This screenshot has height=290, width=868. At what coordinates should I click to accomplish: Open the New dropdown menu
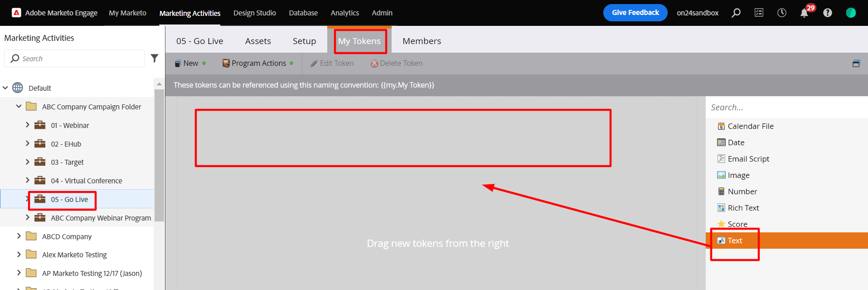coord(190,63)
